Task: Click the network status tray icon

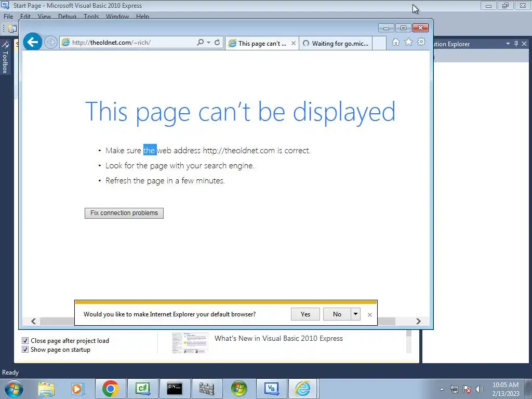Action: point(454,389)
